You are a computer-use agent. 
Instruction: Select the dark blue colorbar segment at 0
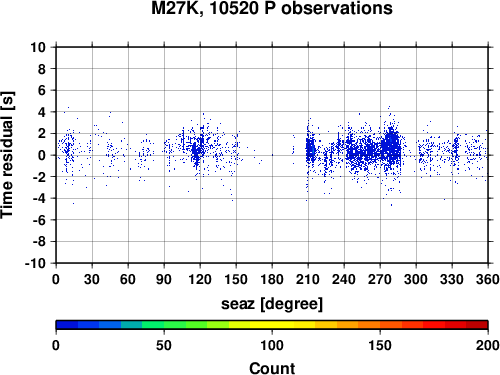67,325
